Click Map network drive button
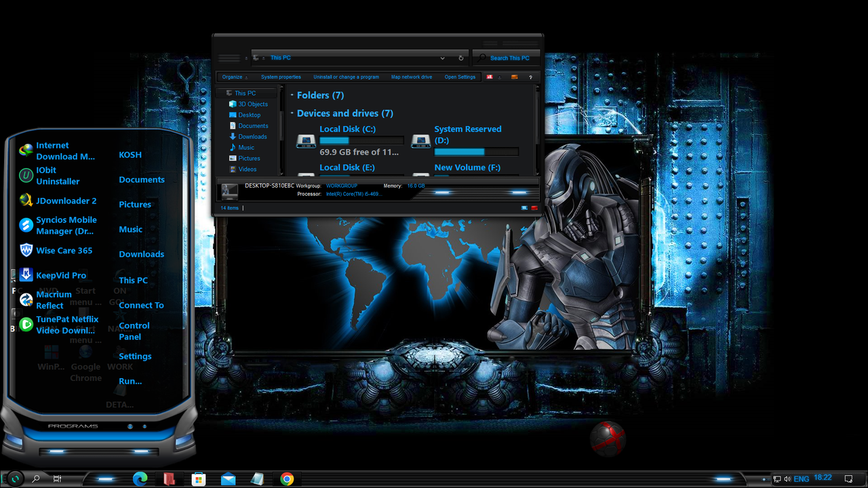This screenshot has width=868, height=488. tap(412, 77)
